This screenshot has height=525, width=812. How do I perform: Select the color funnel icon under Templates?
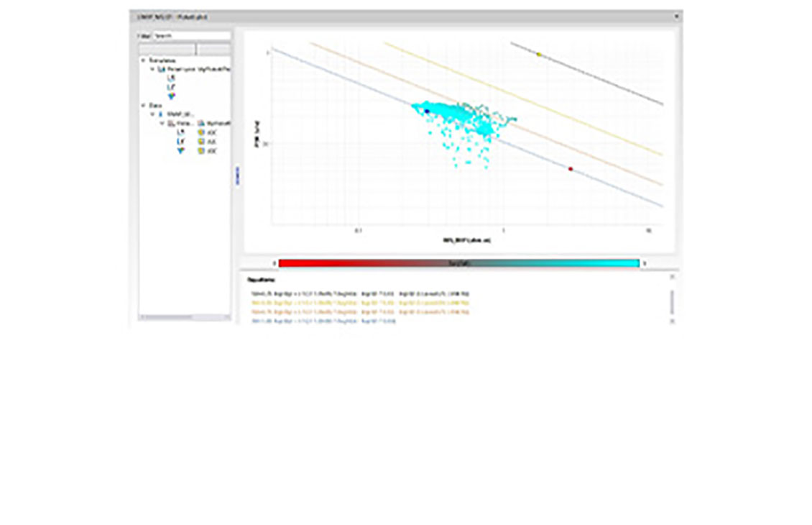click(170, 95)
